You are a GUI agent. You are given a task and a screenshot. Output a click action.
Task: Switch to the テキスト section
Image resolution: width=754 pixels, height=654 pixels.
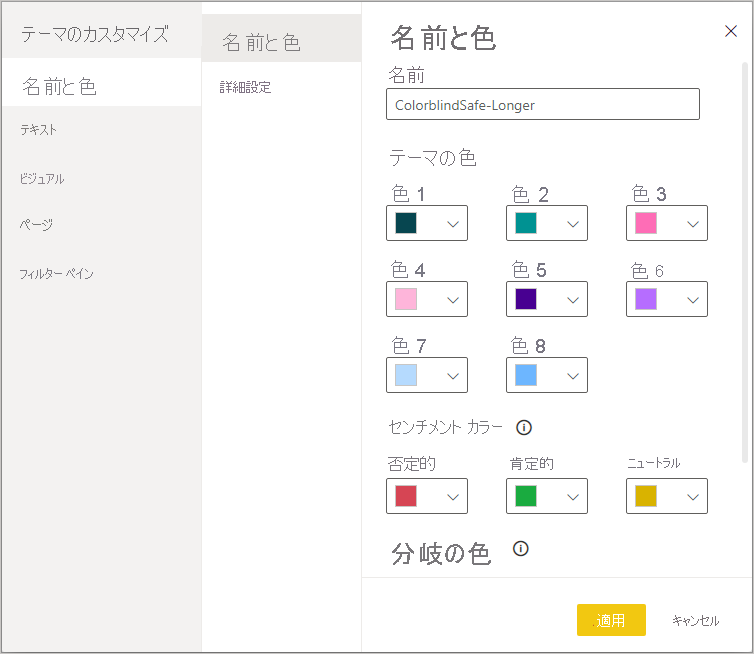(x=39, y=130)
